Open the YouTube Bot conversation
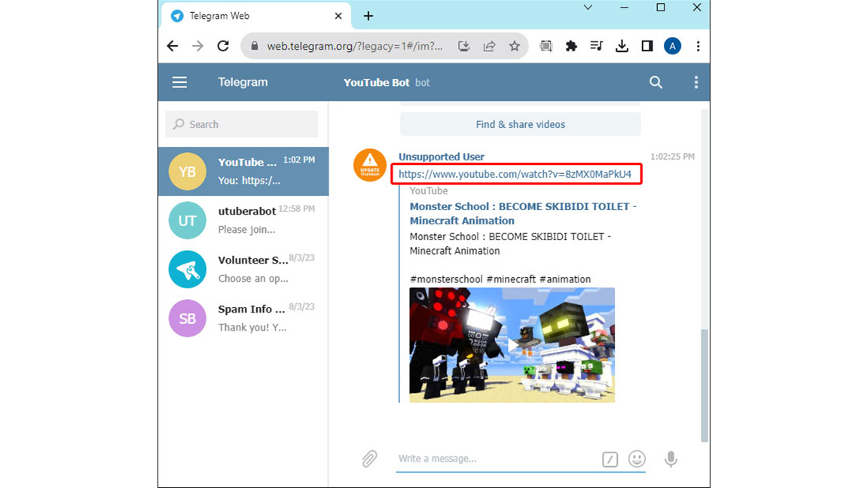Screen dimensions: 868x488 coord(243,171)
